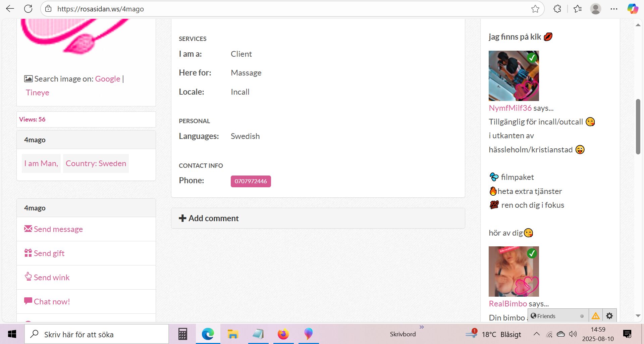
Task: Open the Copilot sidebar icon
Action: pyautogui.click(x=633, y=9)
